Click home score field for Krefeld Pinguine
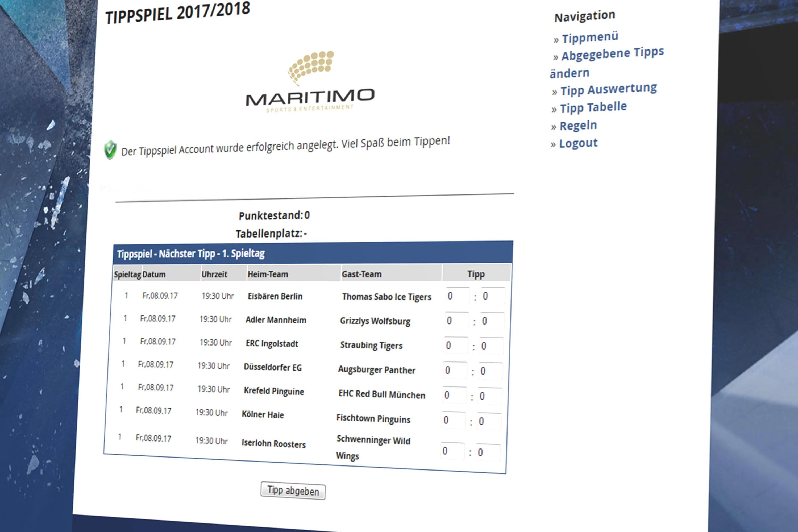 coord(455,395)
